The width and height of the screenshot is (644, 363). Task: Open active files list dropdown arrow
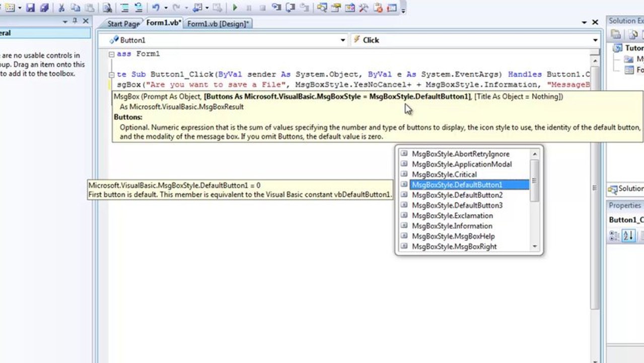pos(584,22)
